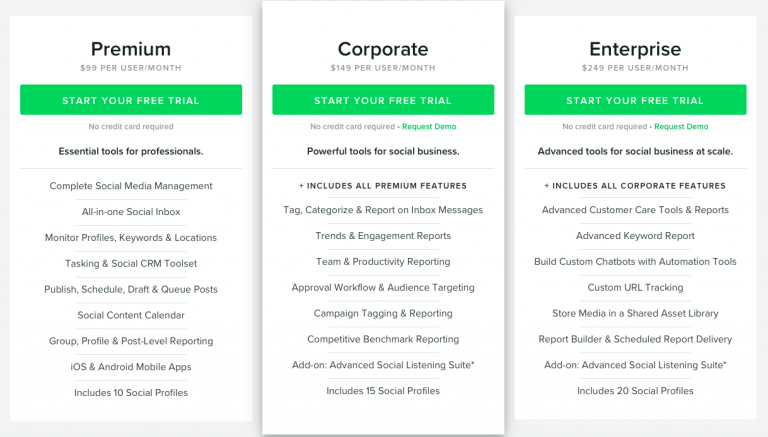Click the iOS & Android Mobile Apps feature
The image size is (768, 437).
131,367
